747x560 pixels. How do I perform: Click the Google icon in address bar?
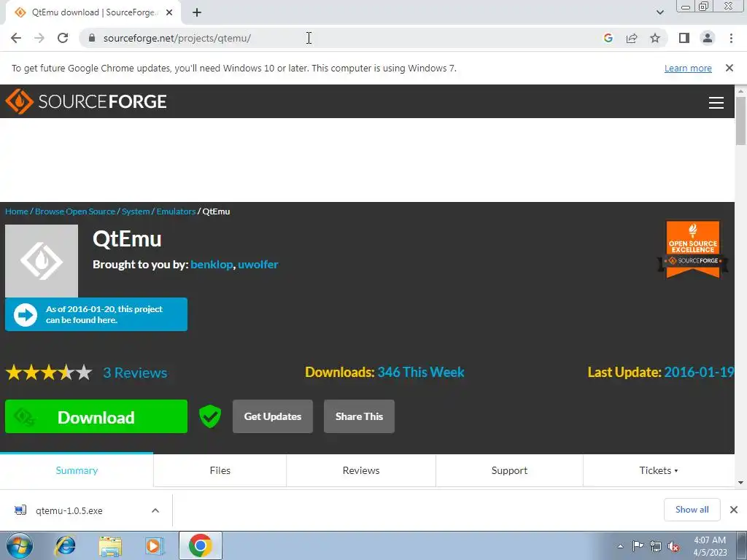click(608, 38)
